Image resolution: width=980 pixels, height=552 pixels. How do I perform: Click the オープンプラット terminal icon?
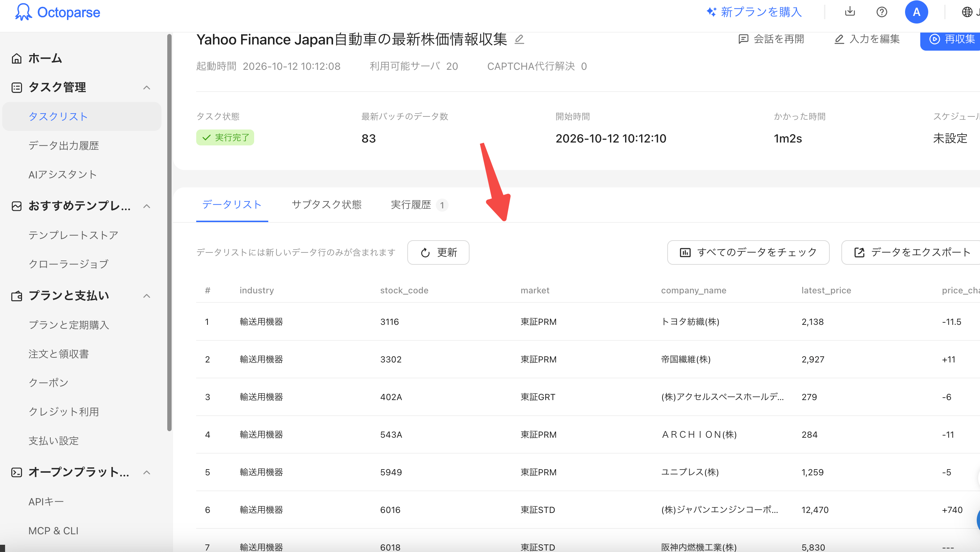pyautogui.click(x=16, y=472)
